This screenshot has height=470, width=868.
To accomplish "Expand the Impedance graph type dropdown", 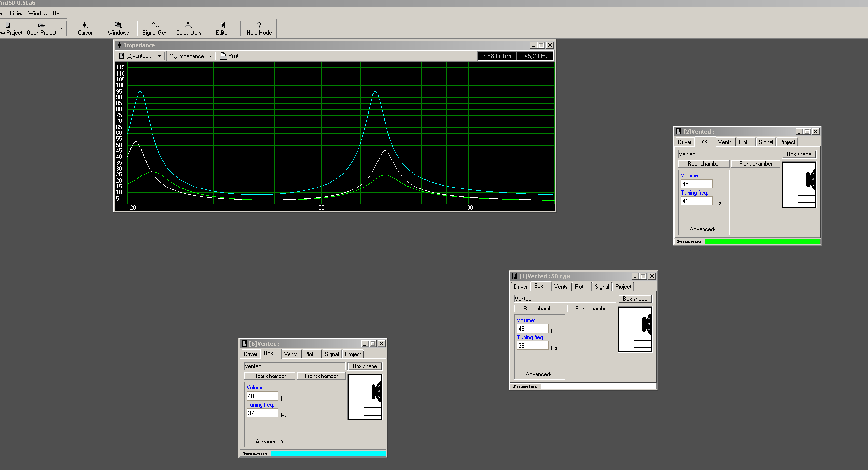I will click(210, 56).
